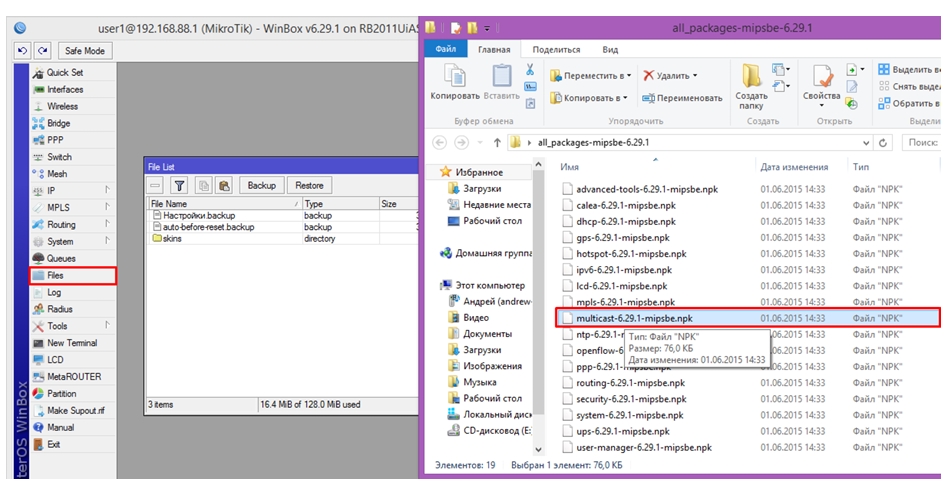
Task: Open the Удалить dropdown in ribbon
Action: click(x=670, y=76)
